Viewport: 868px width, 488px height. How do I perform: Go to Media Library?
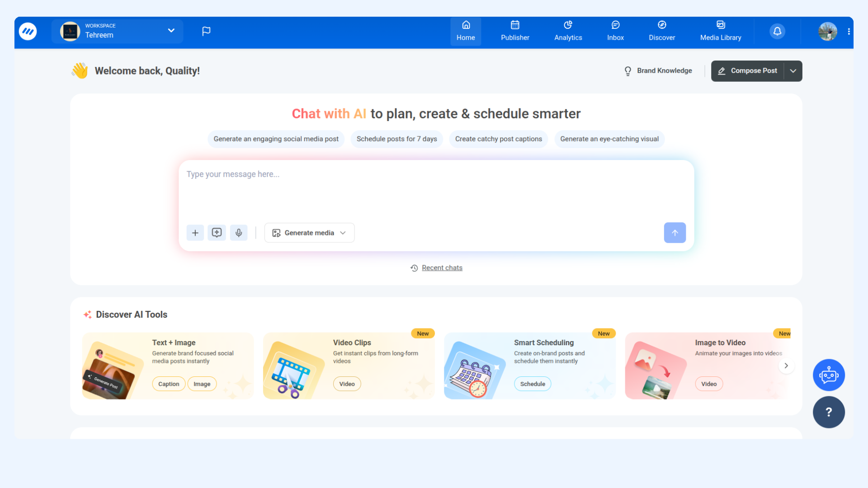[x=721, y=31]
